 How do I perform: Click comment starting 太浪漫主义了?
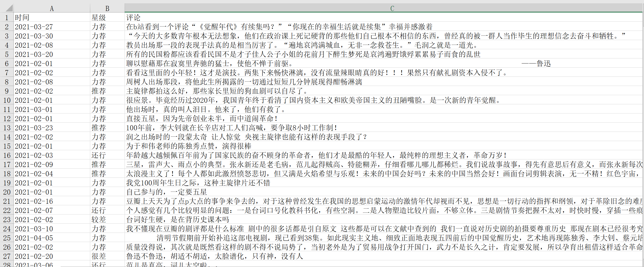click(x=384, y=174)
